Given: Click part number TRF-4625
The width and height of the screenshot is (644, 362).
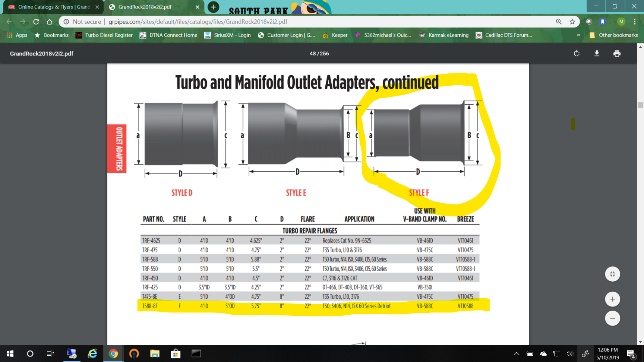Looking at the screenshot, I should point(151,241).
